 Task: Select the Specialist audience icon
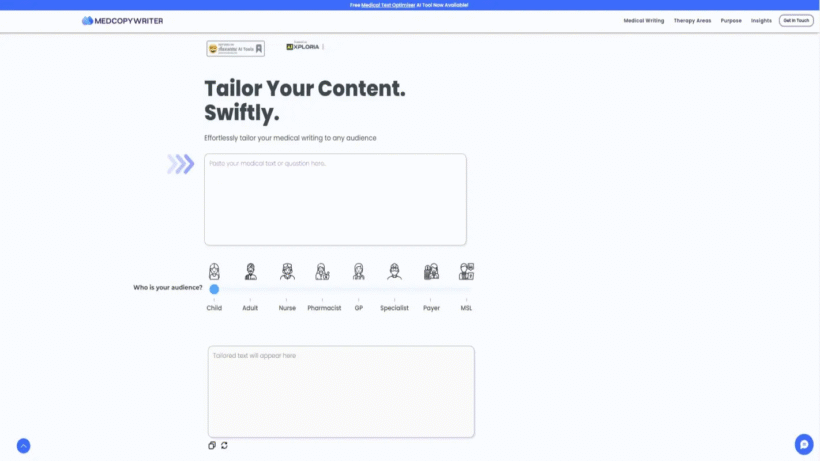(394, 271)
